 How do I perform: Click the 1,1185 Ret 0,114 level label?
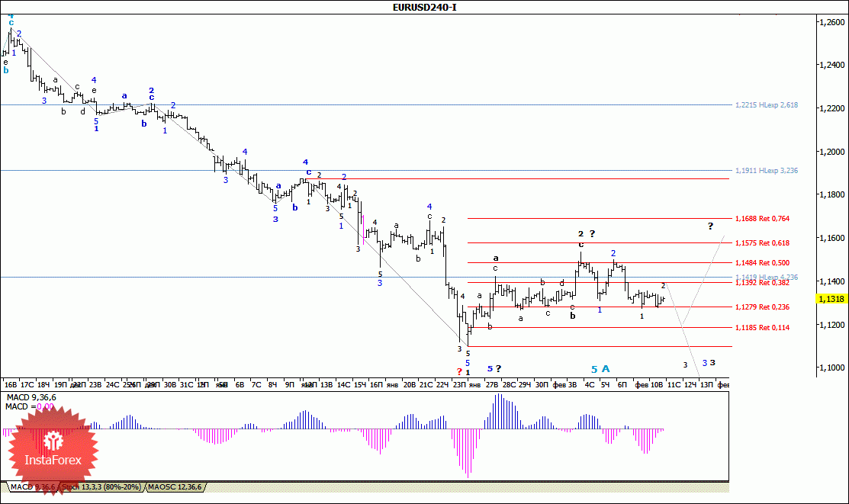[x=762, y=328]
